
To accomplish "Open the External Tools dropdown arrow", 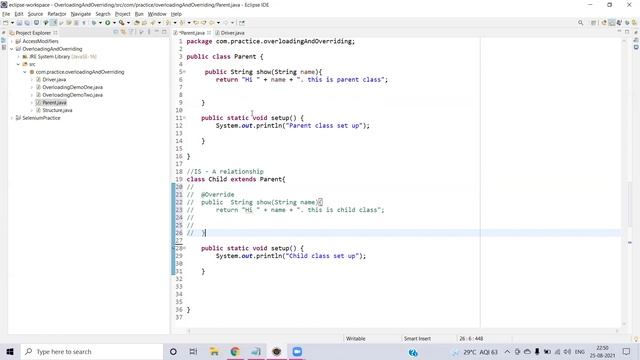I will (128, 23).
